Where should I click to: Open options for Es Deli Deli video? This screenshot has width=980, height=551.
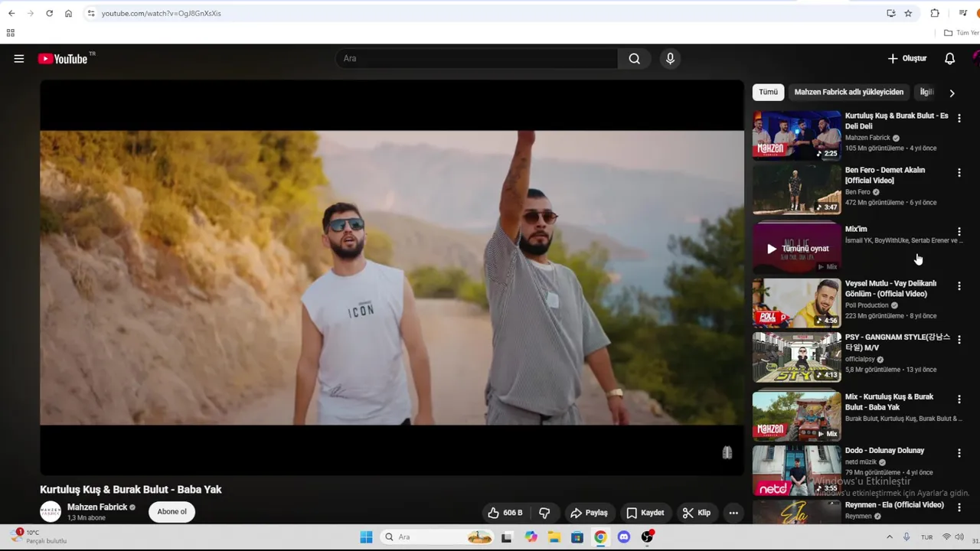pyautogui.click(x=959, y=119)
